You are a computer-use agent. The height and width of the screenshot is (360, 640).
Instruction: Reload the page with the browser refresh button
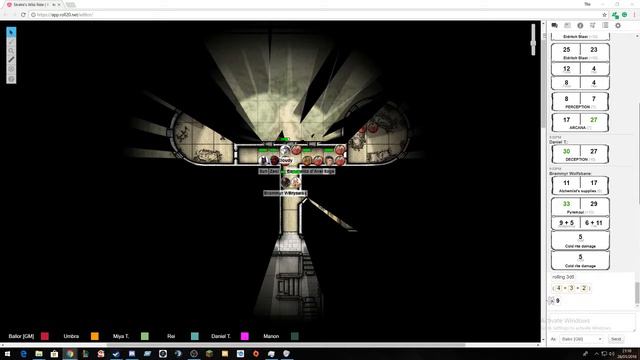23,15
